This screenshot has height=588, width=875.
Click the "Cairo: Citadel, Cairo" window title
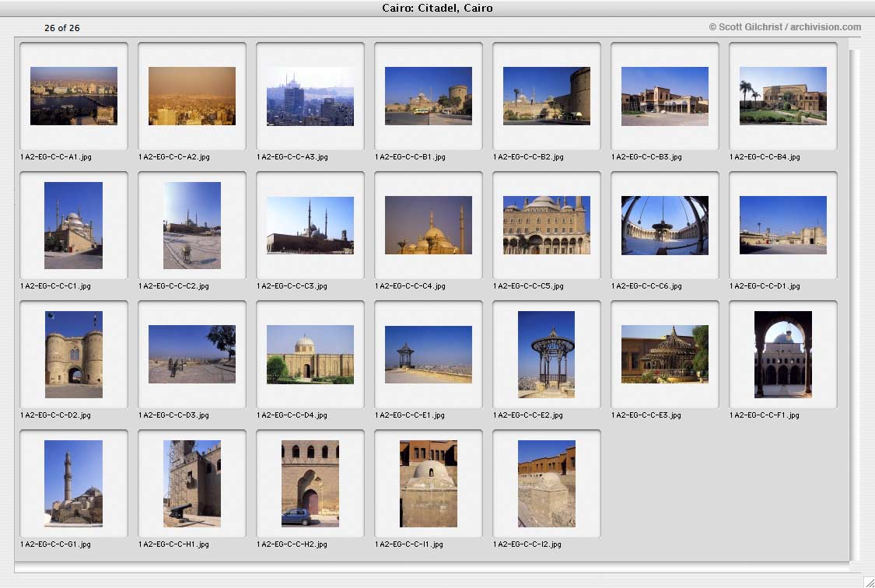(x=437, y=8)
